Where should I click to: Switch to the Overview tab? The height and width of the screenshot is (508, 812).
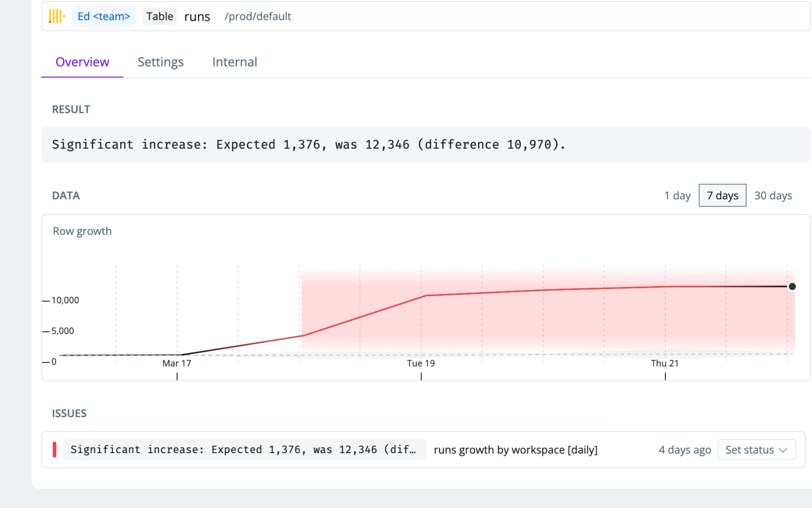point(82,62)
